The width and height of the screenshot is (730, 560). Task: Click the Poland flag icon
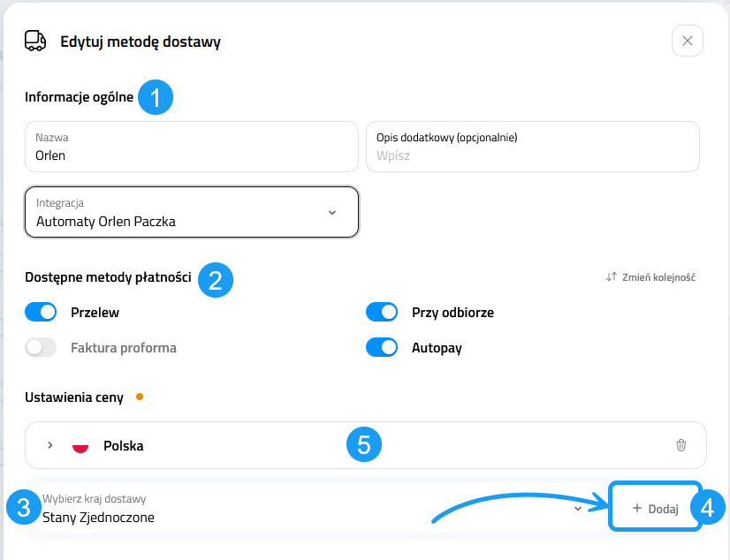[x=80, y=445]
